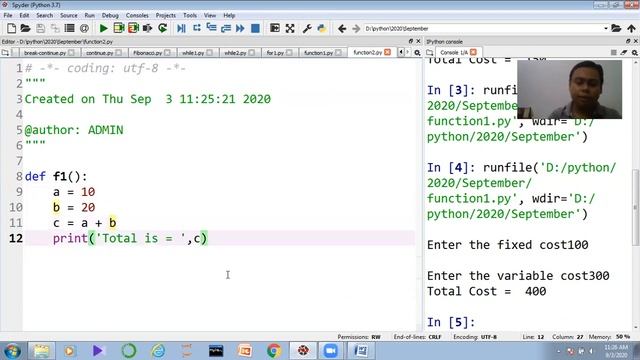This screenshot has height=360, width=640.
Task: Continue debugger execution
Action: tap(240, 28)
